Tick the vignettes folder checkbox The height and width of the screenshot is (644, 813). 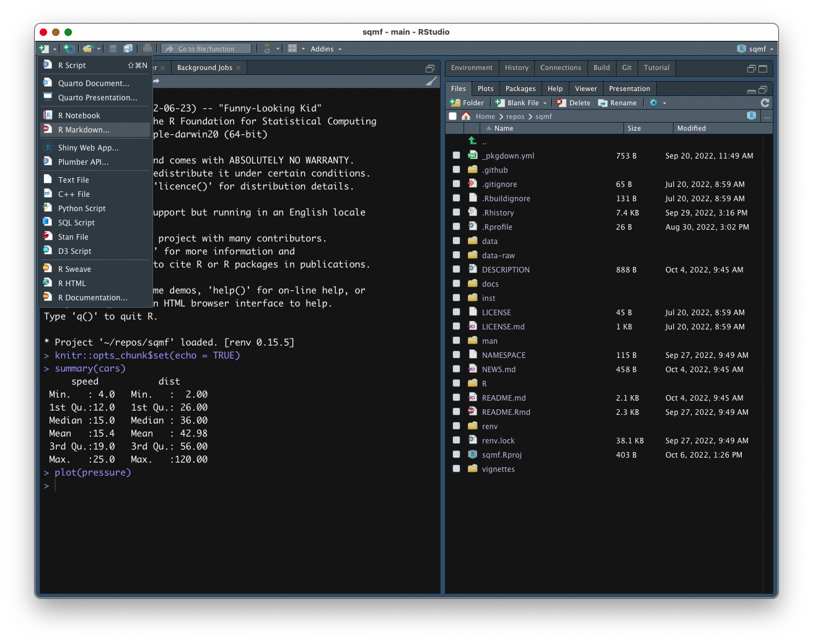point(457,469)
